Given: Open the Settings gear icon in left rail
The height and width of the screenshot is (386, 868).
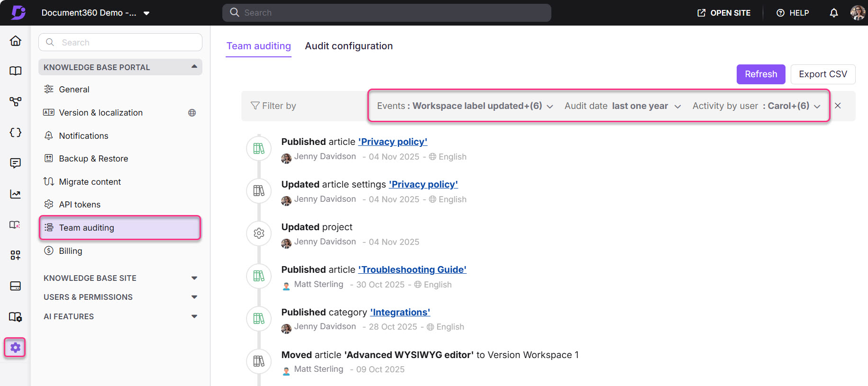Looking at the screenshot, I should 15,348.
